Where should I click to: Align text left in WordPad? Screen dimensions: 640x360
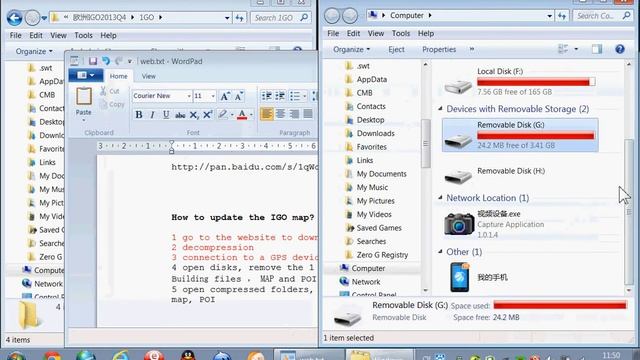tap(267, 114)
